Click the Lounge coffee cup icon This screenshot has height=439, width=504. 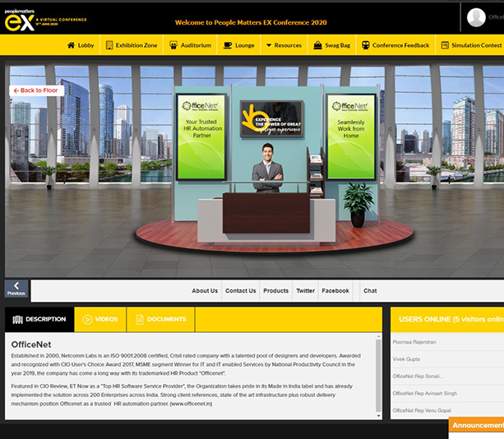[228, 45]
